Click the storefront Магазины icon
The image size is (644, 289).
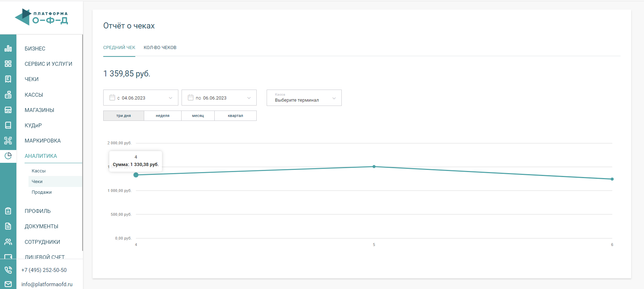tap(8, 110)
